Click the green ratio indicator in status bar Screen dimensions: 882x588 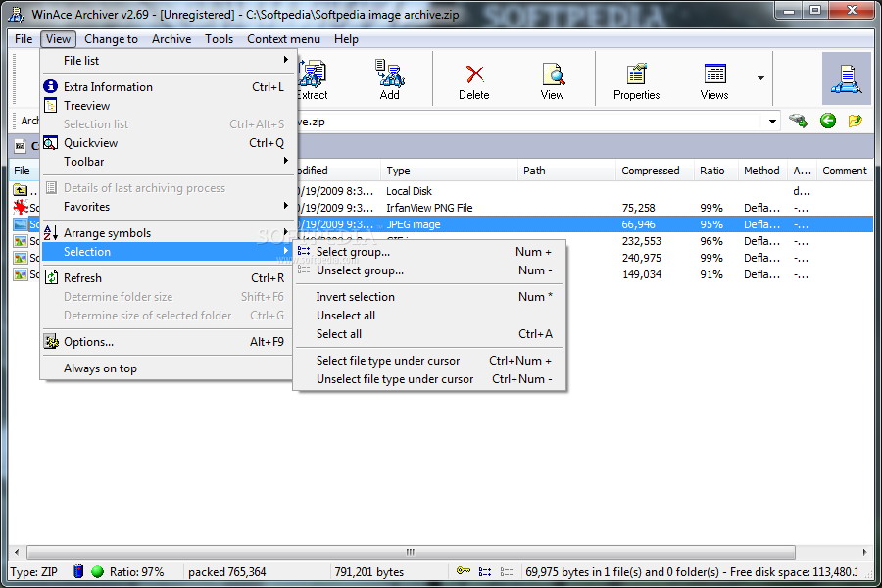[x=98, y=571]
